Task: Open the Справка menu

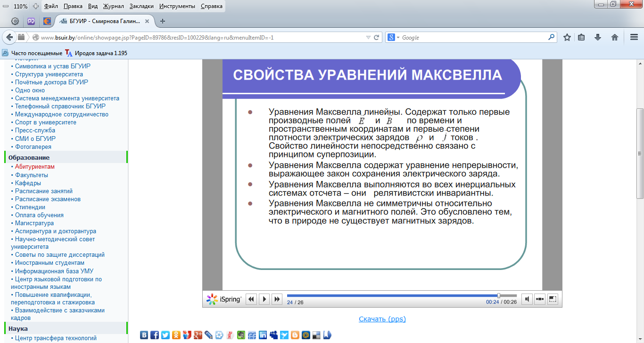Action: [x=212, y=6]
